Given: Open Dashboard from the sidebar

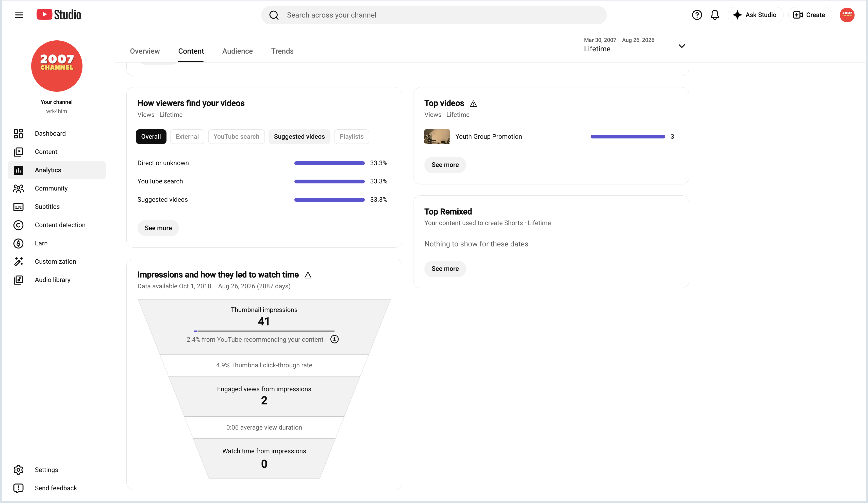Looking at the screenshot, I should 57,133.
